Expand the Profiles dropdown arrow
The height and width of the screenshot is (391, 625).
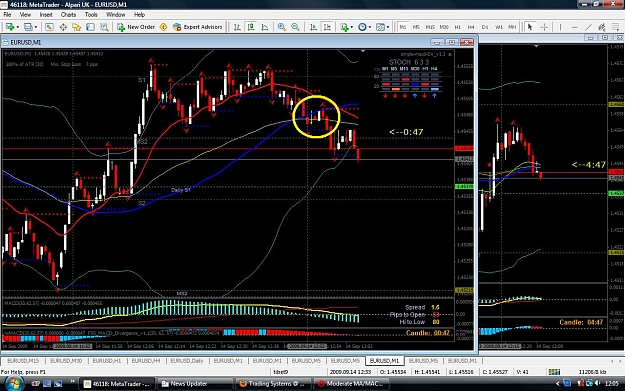click(36, 27)
